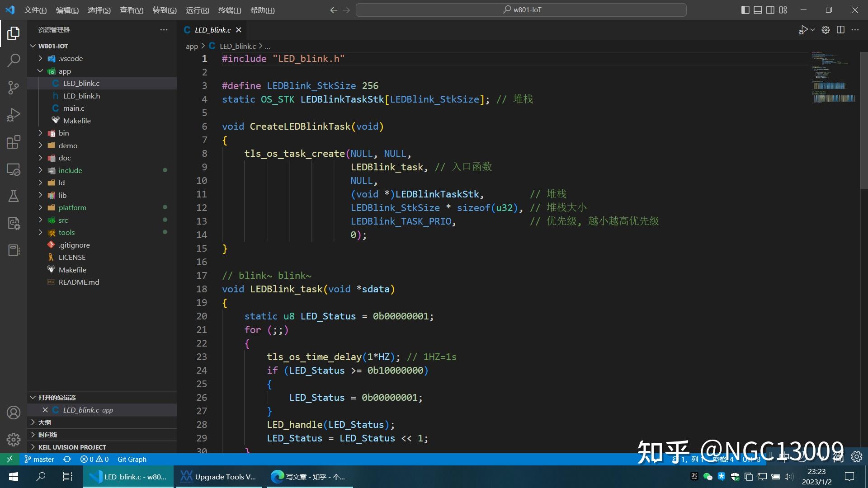868x488 pixels.
Task: Open the Search view in the activity bar
Action: pyautogui.click(x=14, y=60)
